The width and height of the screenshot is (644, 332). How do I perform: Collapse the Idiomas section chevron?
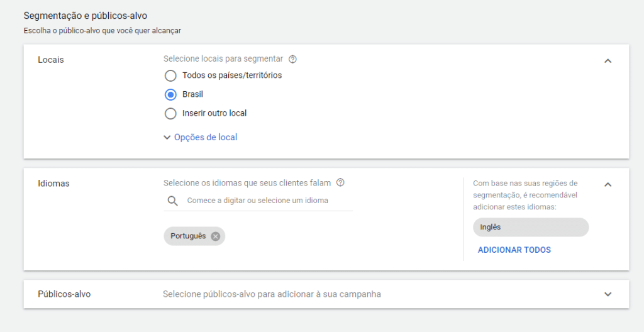pyautogui.click(x=608, y=184)
